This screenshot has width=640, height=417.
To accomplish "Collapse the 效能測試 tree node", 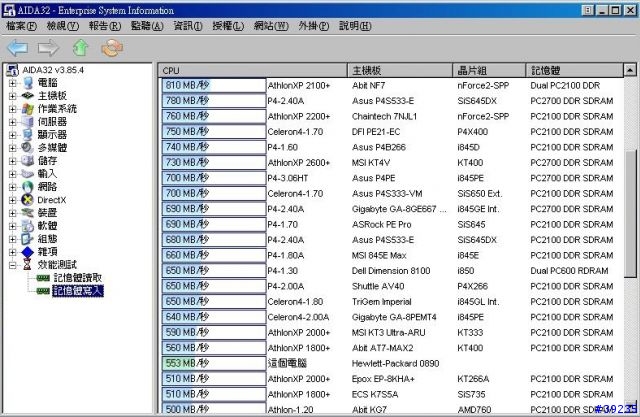I will (x=12, y=265).
